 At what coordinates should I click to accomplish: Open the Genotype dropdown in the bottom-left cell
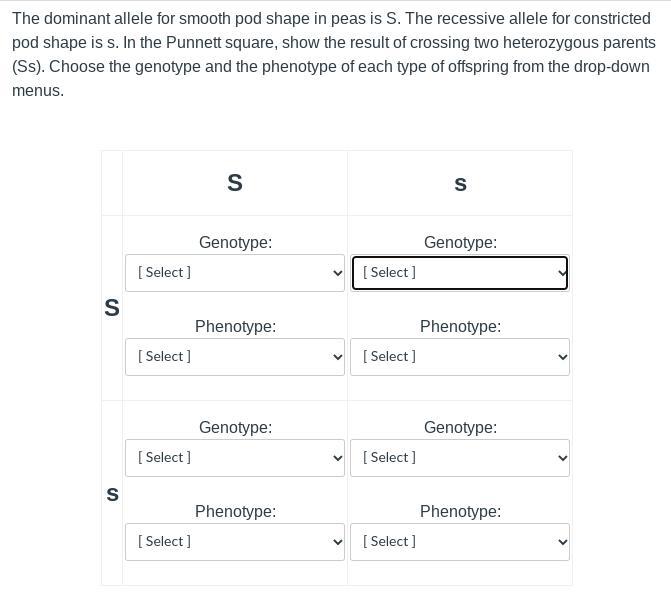pyautogui.click(x=235, y=458)
